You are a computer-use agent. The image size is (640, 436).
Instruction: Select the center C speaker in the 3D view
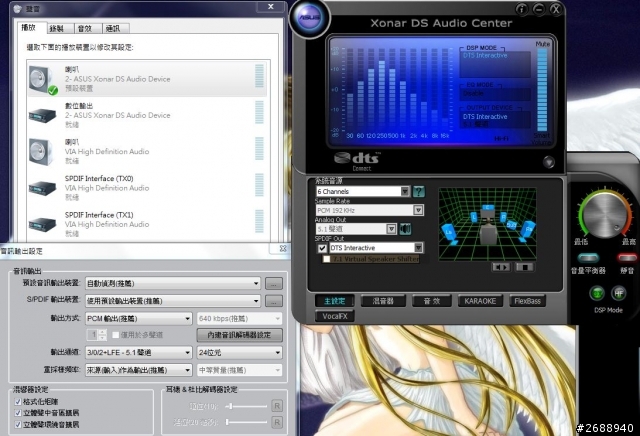(487, 208)
